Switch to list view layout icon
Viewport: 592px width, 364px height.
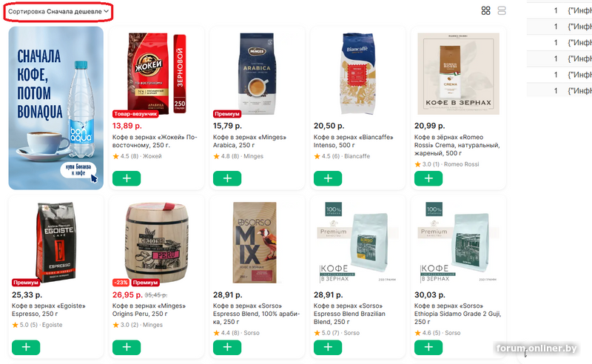502,10
